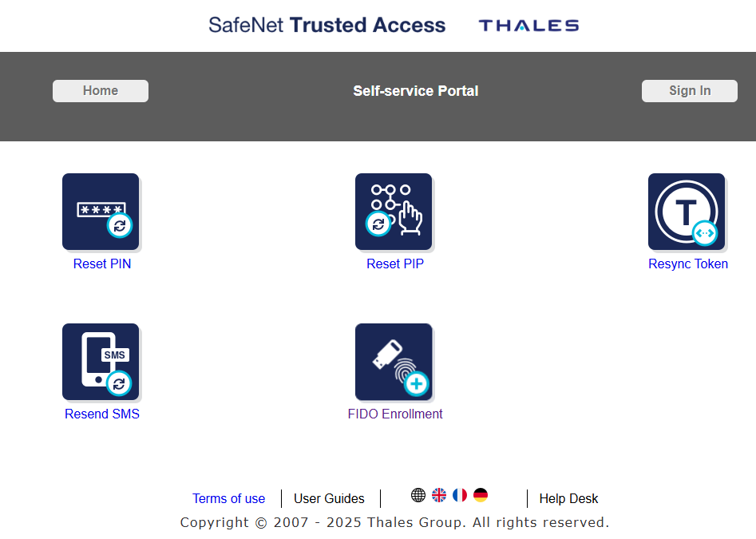
Task: Follow the Reset PIP text link
Action: [x=395, y=264]
